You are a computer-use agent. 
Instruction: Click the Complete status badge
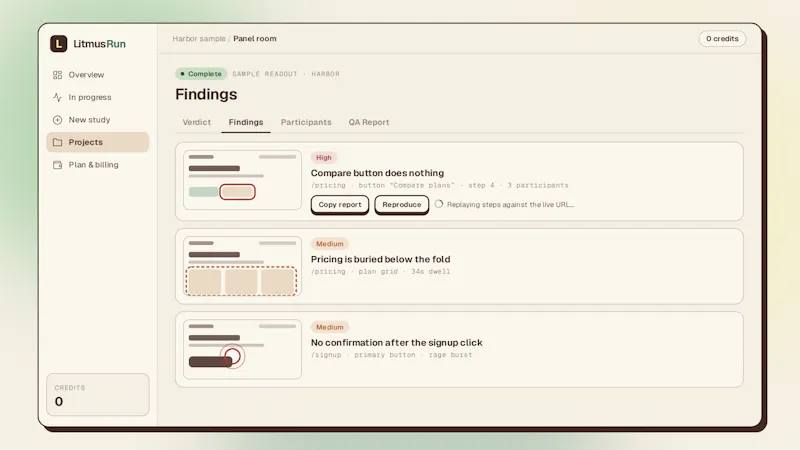click(x=201, y=74)
